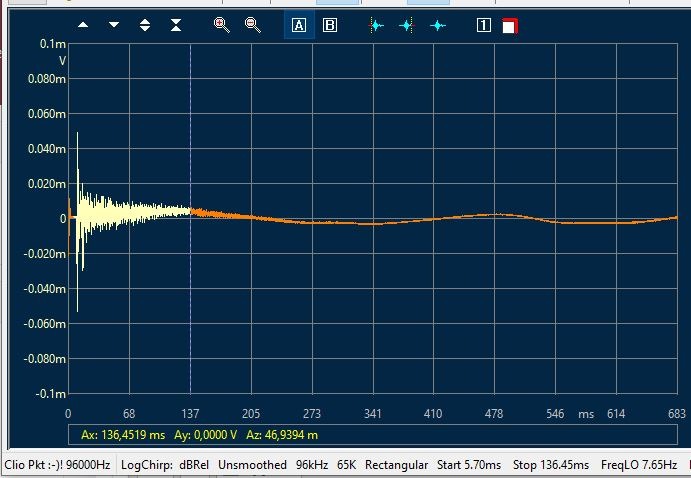
Task: Click the Az: 46,9394 m readout
Action: (282, 435)
